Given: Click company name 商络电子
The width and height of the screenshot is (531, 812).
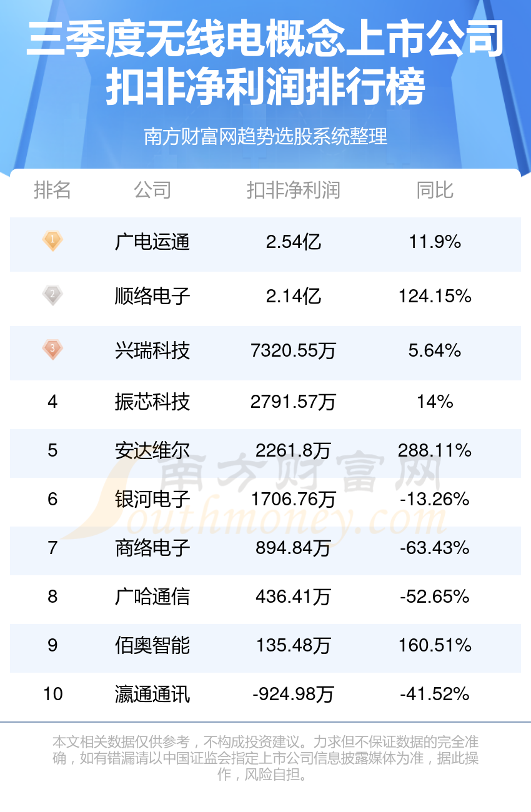Looking at the screenshot, I should (152, 548).
